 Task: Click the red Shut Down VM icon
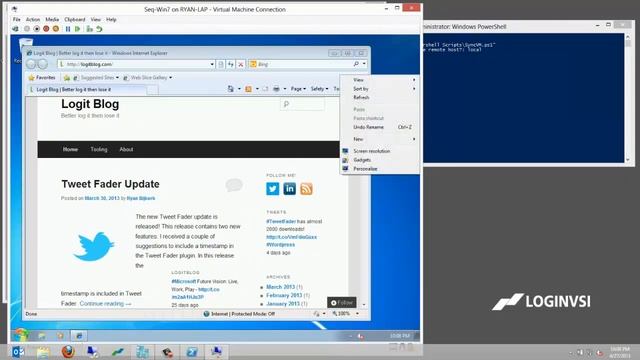tap(46, 29)
